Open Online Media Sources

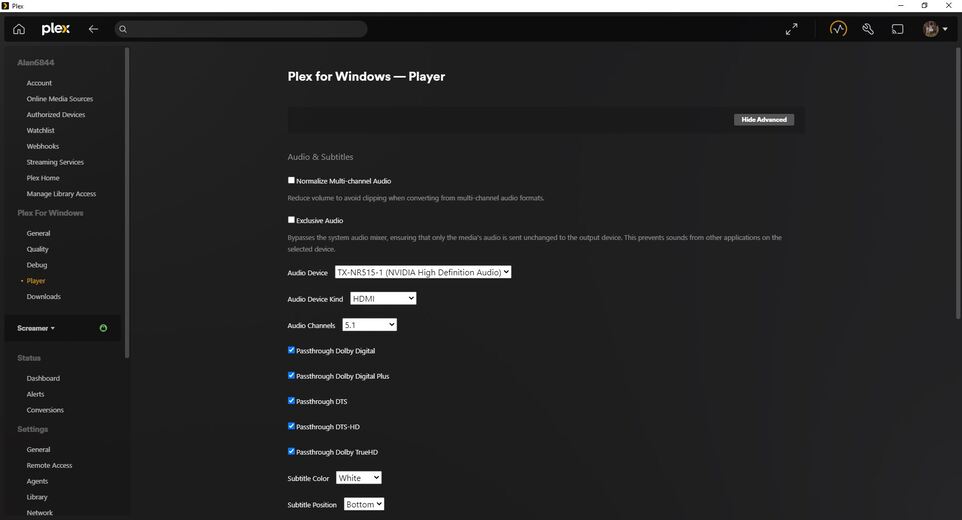[60, 99]
